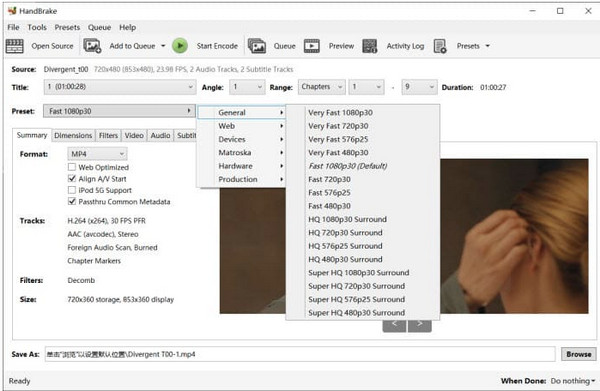Screen dimensions: 600x391
Task: Switch to the Summary tab
Action: click(x=32, y=135)
